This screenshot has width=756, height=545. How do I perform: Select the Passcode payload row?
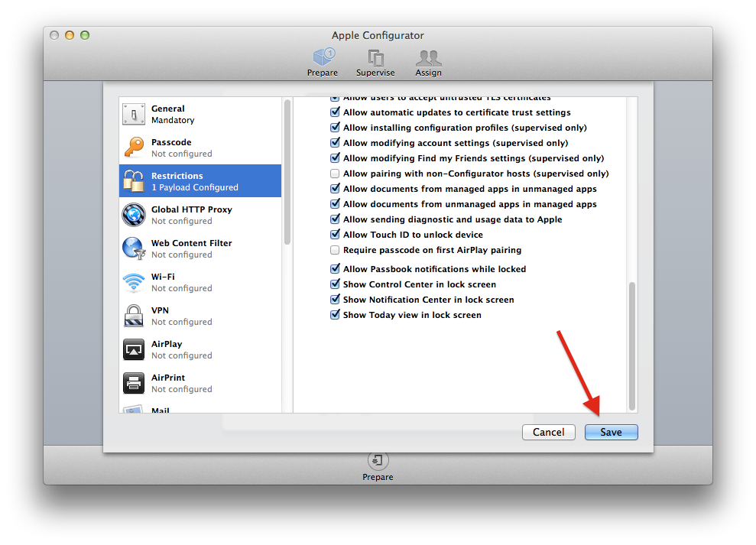point(200,148)
